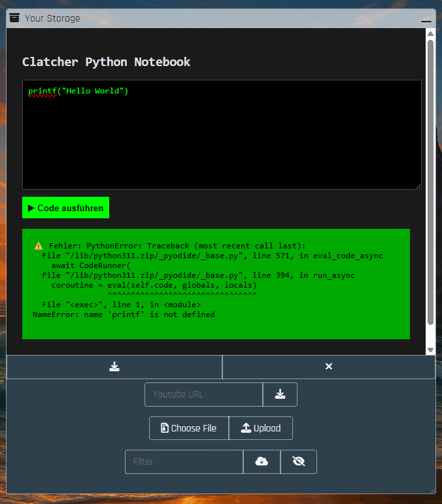Viewport: 442px width, 504px height.
Task: Click the scrollbar down arrow
Action: coord(430,350)
